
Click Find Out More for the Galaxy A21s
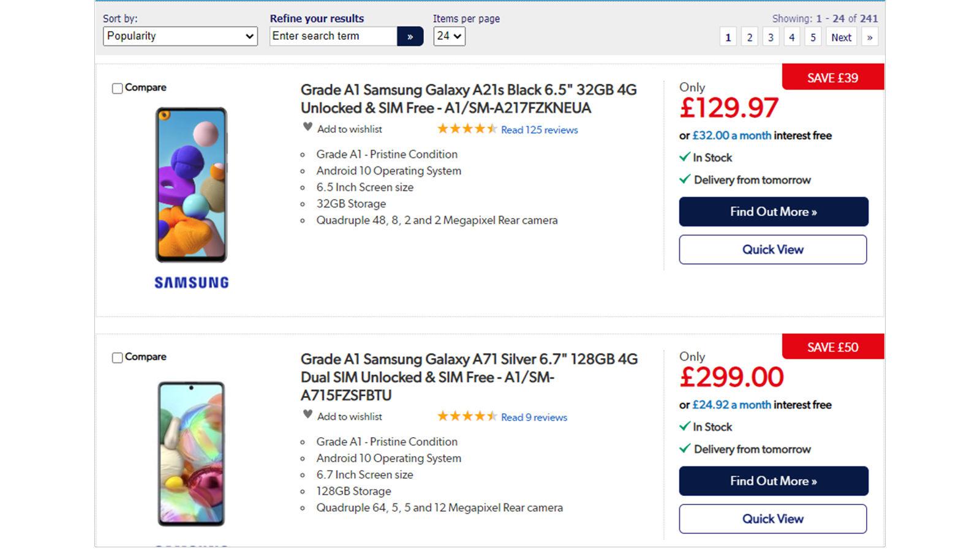pyautogui.click(x=773, y=212)
